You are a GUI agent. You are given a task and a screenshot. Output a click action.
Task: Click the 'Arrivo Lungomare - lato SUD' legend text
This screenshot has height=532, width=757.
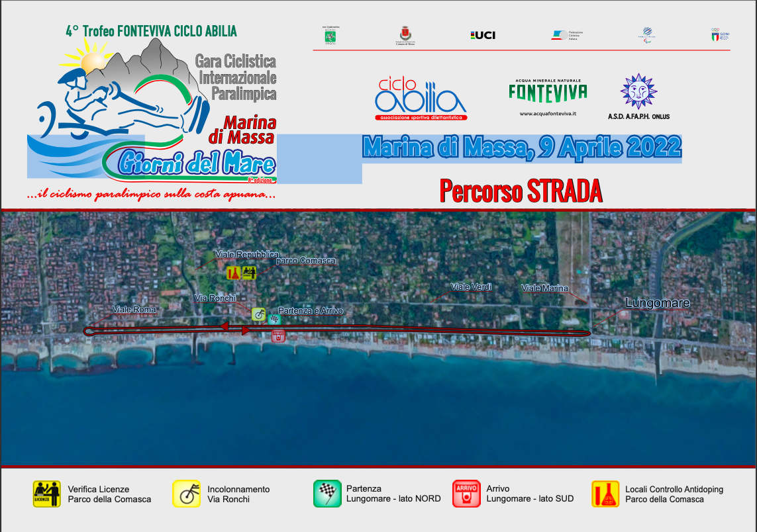pyautogui.click(x=530, y=494)
